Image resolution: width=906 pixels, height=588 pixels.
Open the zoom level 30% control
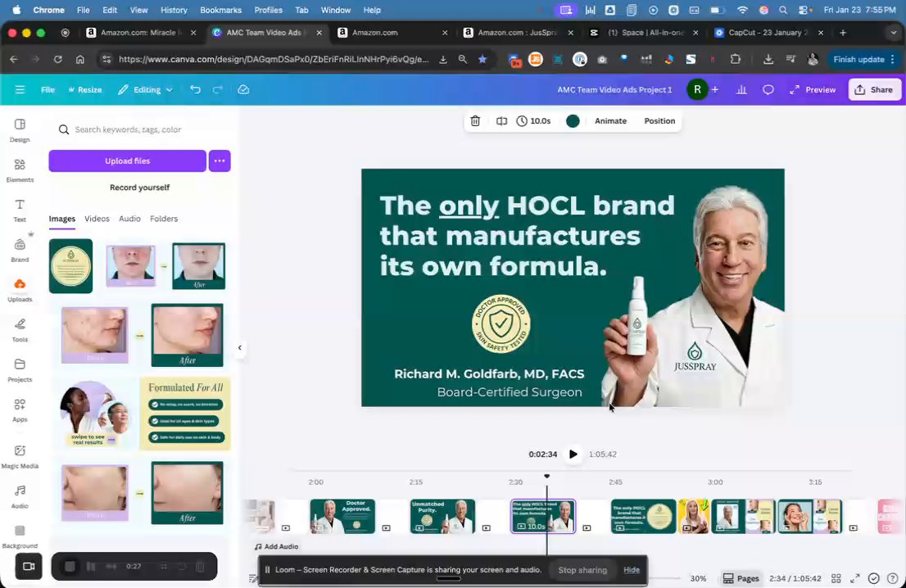click(x=698, y=578)
